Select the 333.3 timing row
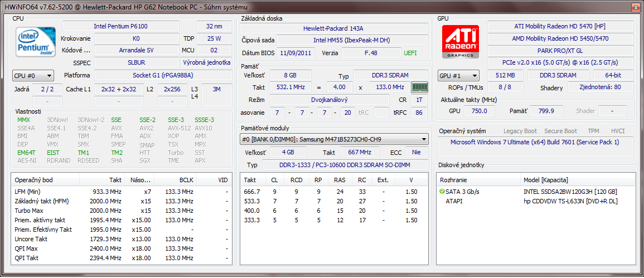Screen dimensions: 644x278 (334, 220)
